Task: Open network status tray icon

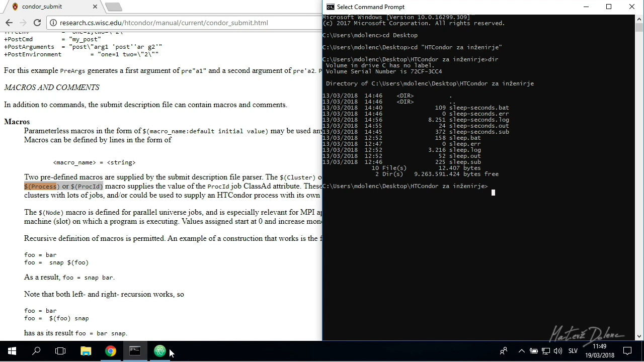Action: click(x=546, y=351)
